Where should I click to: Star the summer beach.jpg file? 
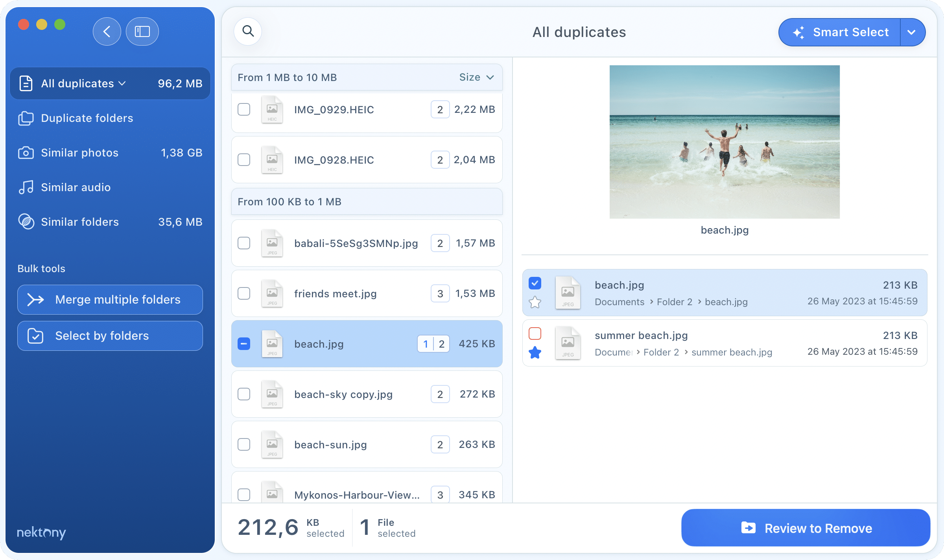[535, 352]
